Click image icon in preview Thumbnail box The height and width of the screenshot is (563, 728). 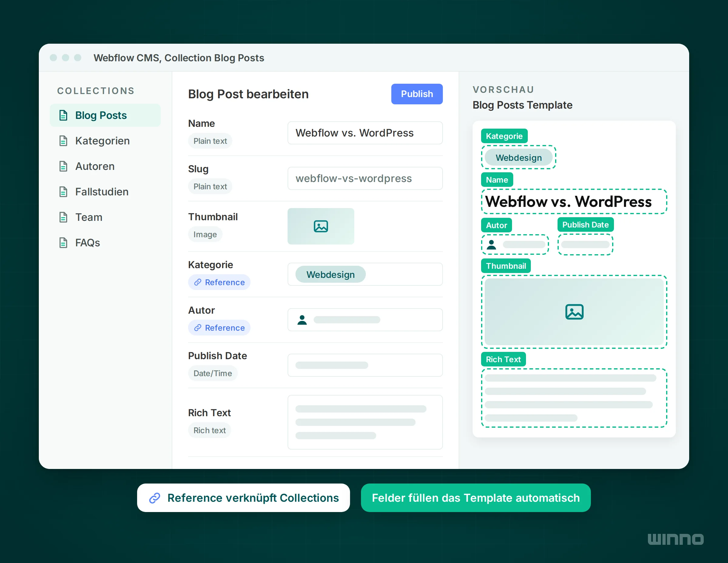click(574, 312)
